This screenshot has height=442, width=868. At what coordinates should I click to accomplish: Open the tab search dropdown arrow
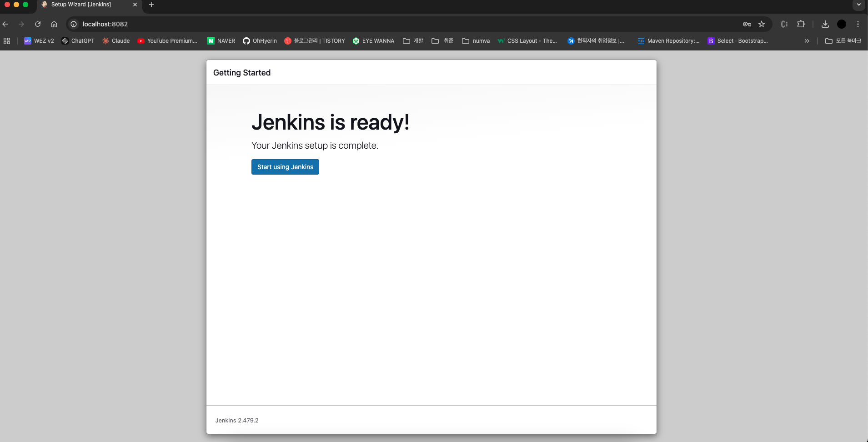(859, 5)
